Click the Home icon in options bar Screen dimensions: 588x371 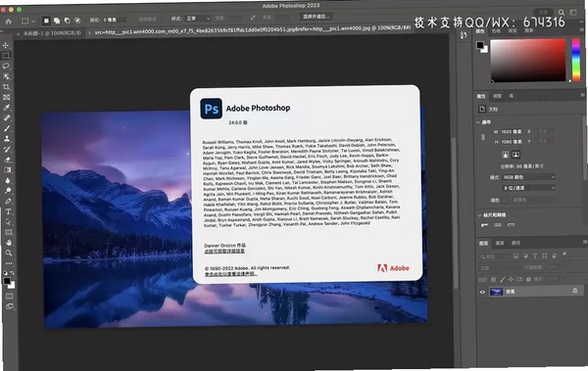(8, 22)
